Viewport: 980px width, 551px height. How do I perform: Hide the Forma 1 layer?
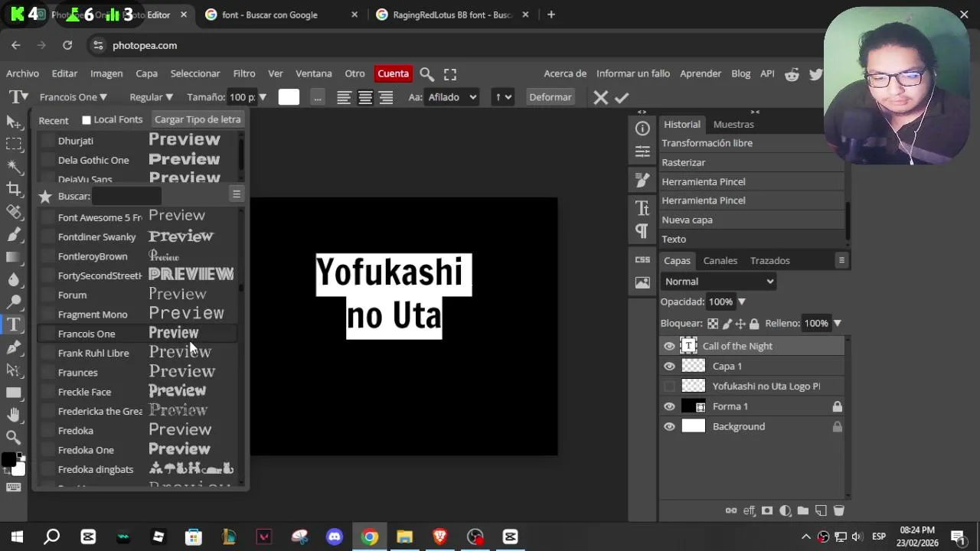click(x=669, y=406)
